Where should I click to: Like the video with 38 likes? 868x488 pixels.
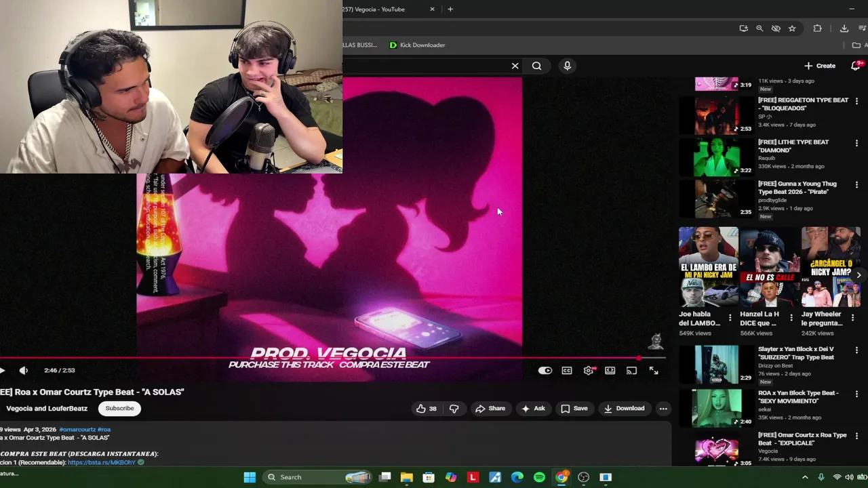[427, 408]
